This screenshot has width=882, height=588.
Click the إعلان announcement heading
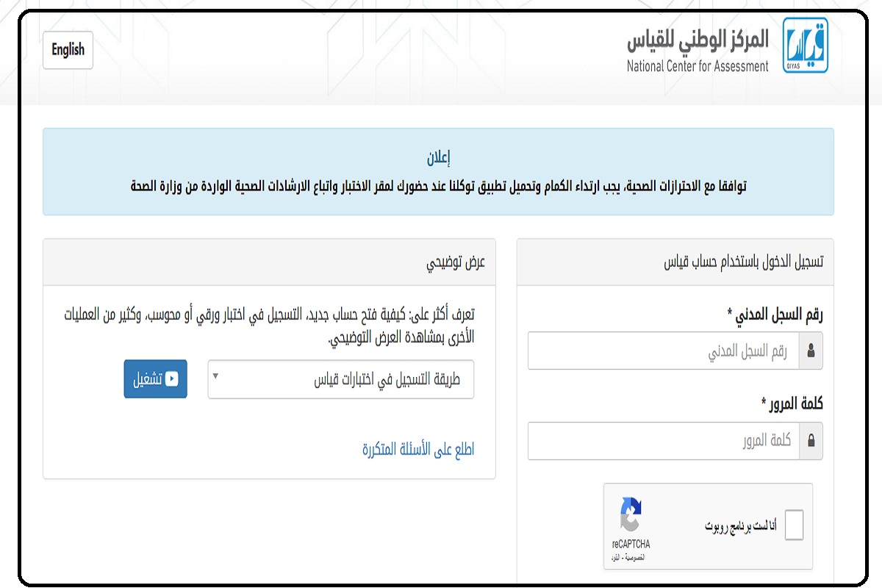pos(438,157)
